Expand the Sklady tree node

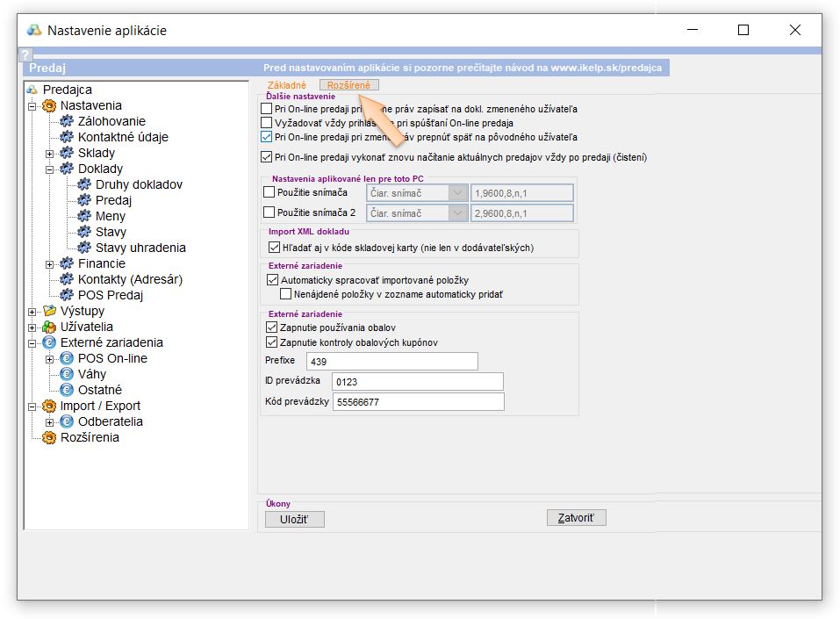[x=50, y=153]
